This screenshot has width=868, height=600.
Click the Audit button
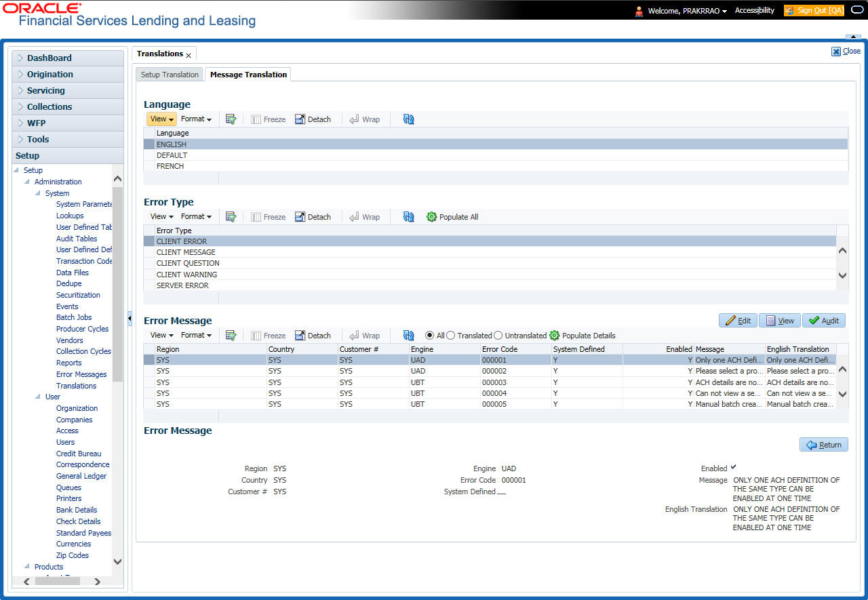coord(824,321)
